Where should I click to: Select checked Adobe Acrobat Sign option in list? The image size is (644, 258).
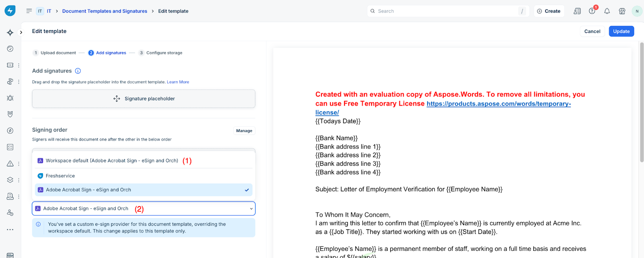(x=144, y=190)
